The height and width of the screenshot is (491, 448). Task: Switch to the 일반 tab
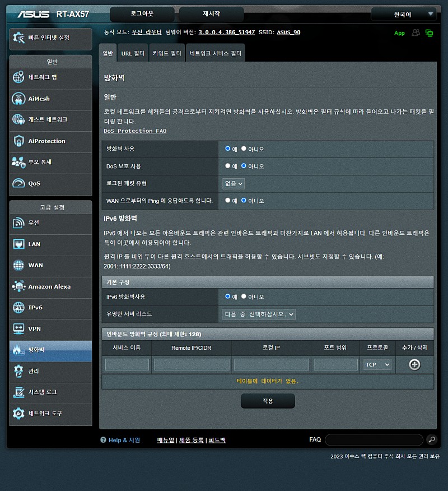click(108, 53)
